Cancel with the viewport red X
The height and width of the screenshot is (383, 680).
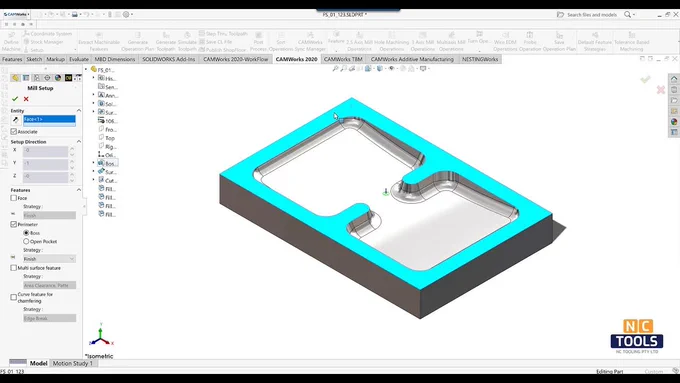pos(660,90)
